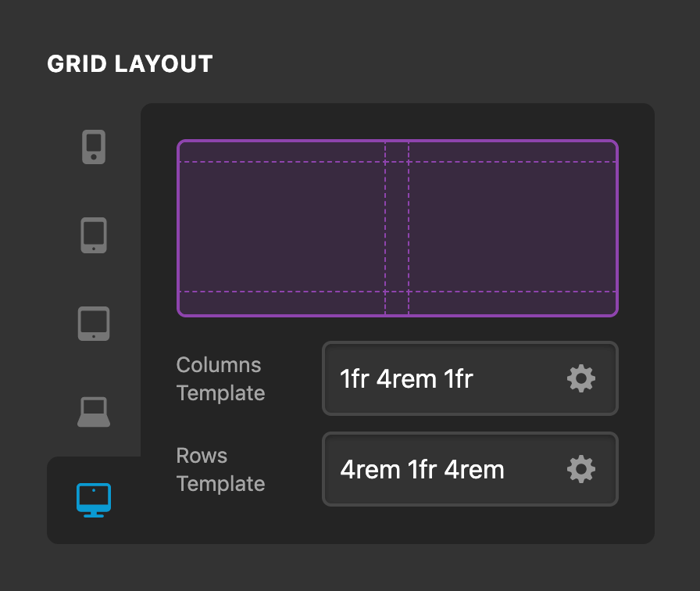Click the GRID LAYOUT heading
The height and width of the screenshot is (591, 700).
(130, 64)
